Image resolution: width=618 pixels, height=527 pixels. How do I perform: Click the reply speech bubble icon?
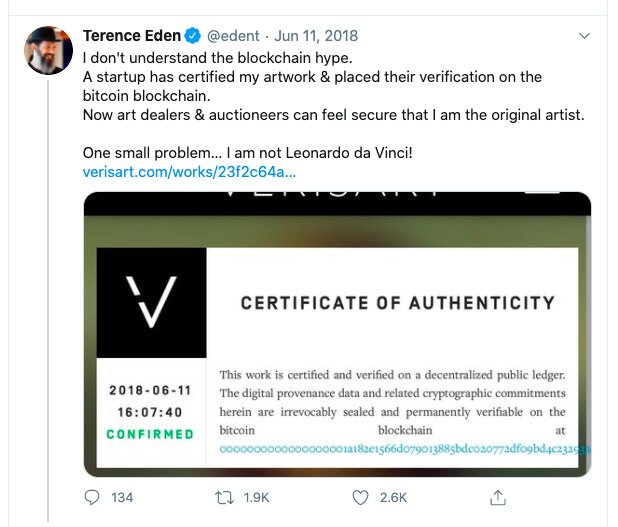[x=92, y=497]
